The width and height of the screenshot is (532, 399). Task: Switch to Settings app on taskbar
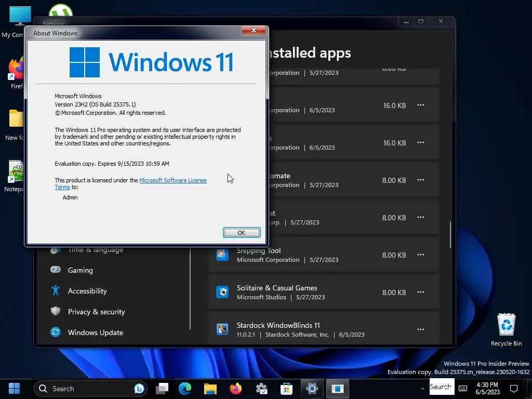click(312, 389)
